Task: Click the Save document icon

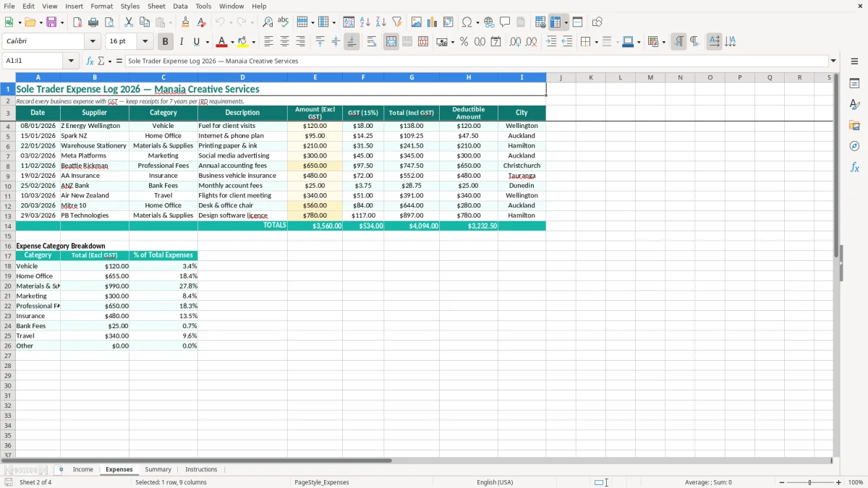Action: pyautogui.click(x=51, y=22)
